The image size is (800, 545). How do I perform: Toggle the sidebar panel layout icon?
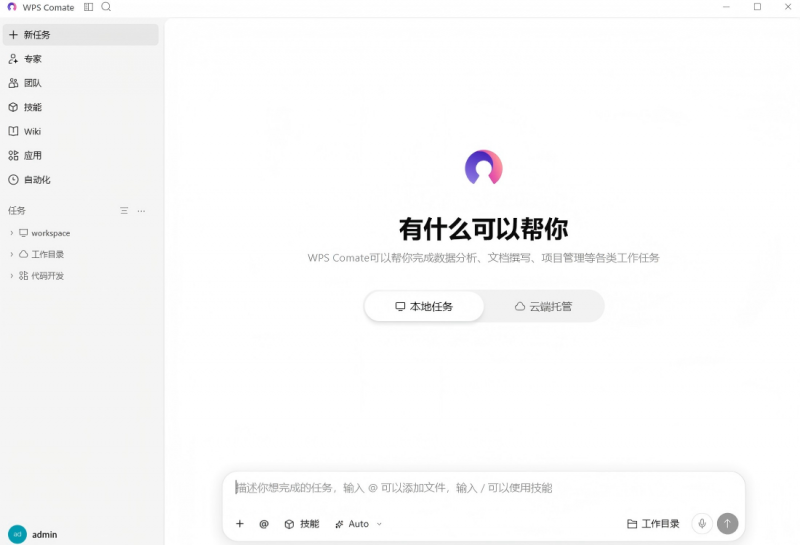point(88,7)
